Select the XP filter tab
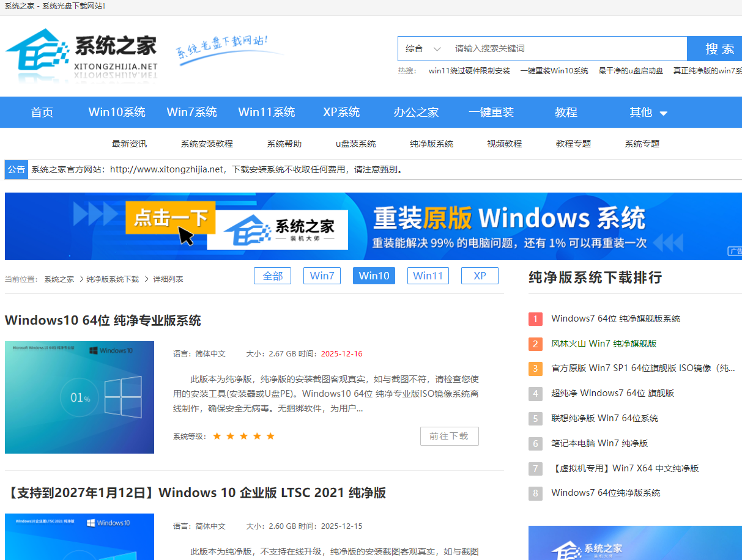 pos(480,276)
